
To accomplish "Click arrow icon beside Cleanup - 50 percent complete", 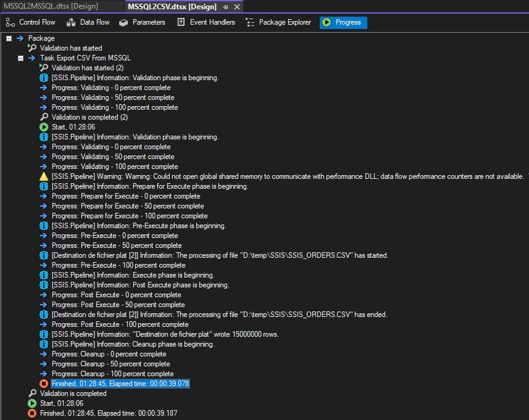I will (44, 364).
